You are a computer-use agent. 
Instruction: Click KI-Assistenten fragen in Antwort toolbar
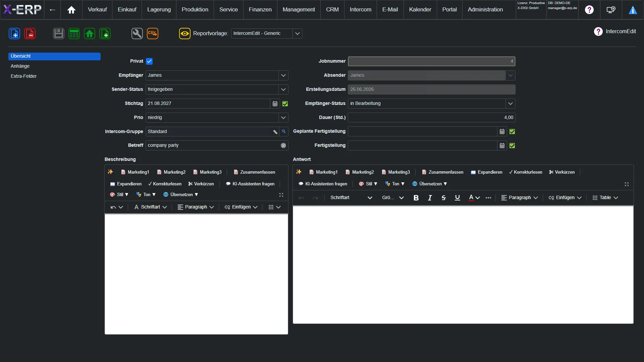[323, 184]
